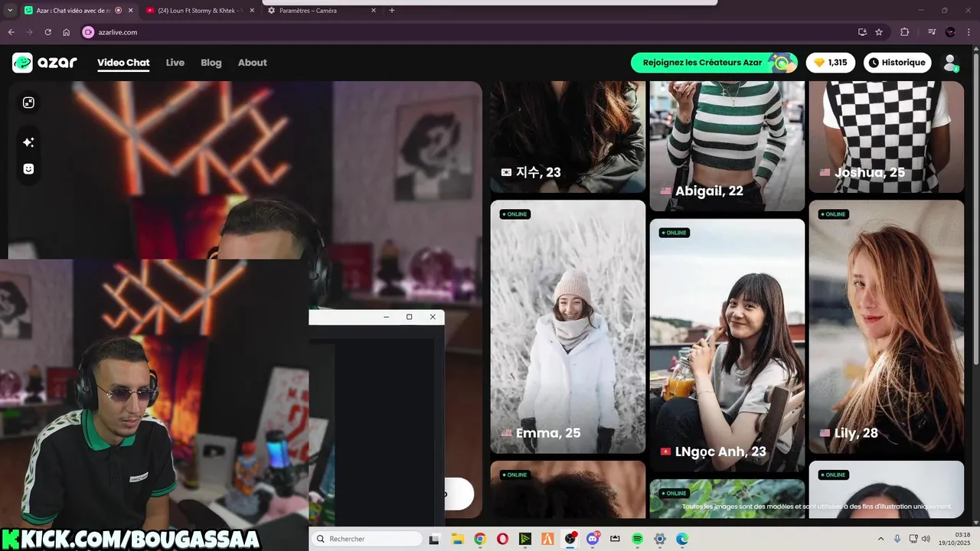The width and height of the screenshot is (980, 551).
Task: Open the media control icon in toolbar
Action: [x=932, y=32]
